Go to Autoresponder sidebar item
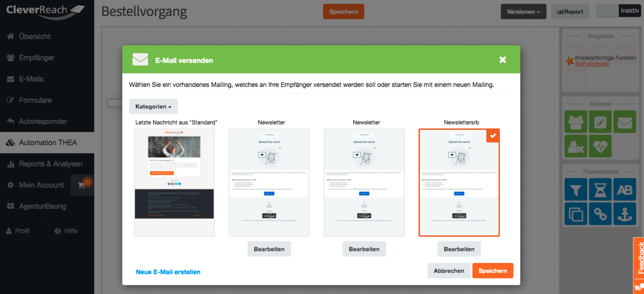Viewport: 644px width, 294px height. point(43,121)
